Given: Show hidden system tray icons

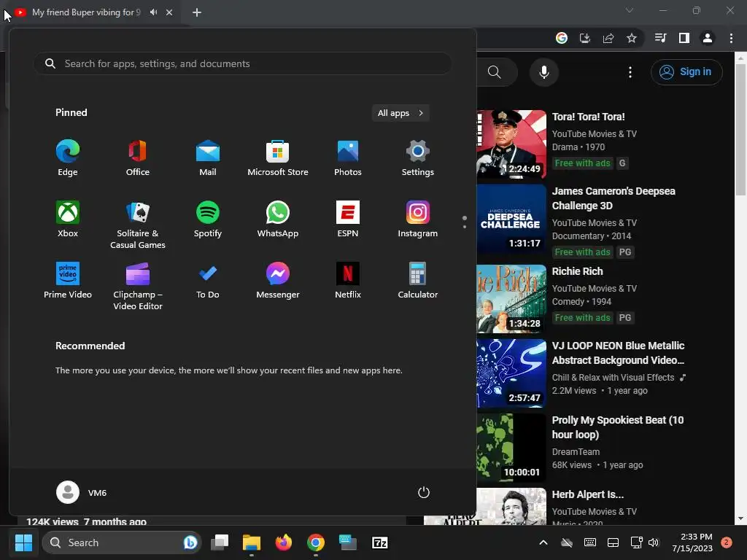Looking at the screenshot, I should click(x=543, y=542).
